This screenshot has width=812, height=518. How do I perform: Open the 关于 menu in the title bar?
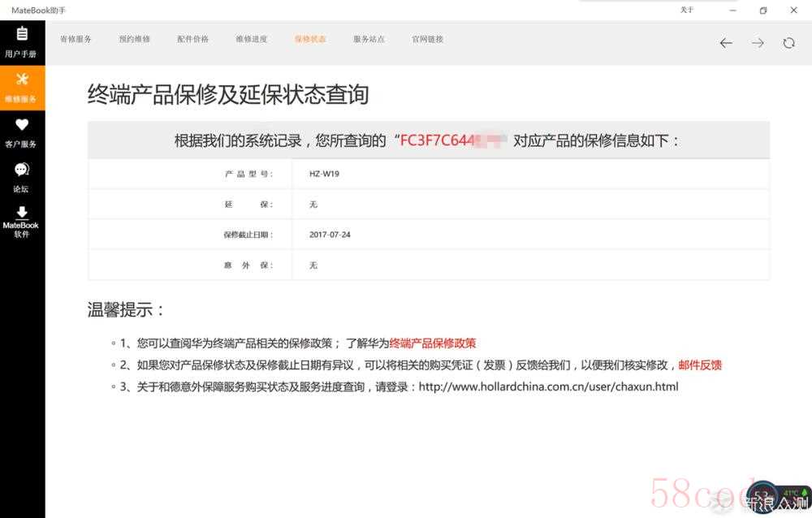point(687,10)
